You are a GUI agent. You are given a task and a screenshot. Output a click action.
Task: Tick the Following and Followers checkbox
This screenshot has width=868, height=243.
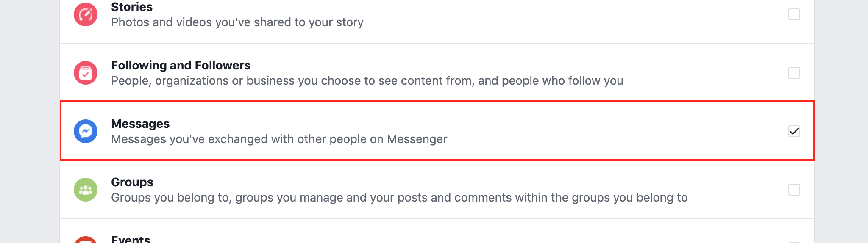pyautogui.click(x=794, y=73)
